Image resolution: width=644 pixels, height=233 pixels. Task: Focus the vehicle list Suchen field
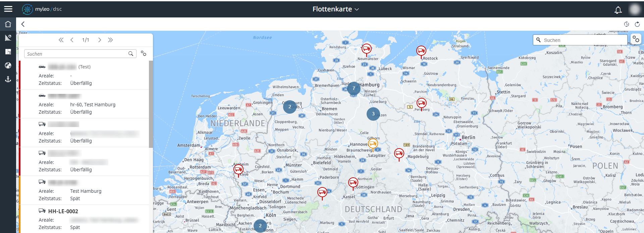tap(80, 54)
